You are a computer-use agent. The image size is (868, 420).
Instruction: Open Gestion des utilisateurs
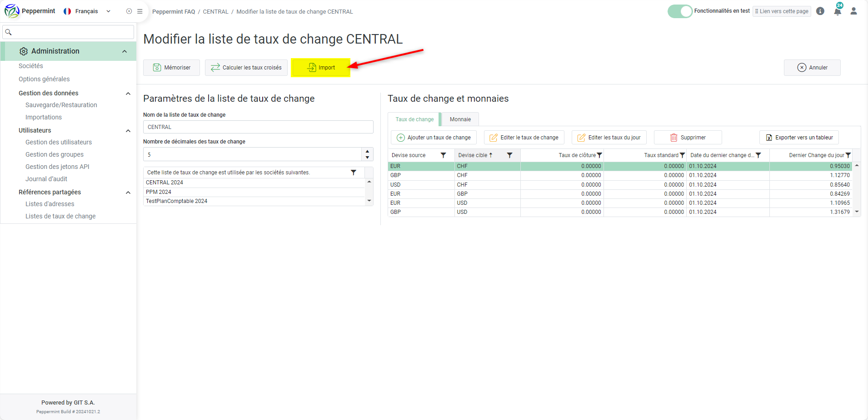coord(59,142)
